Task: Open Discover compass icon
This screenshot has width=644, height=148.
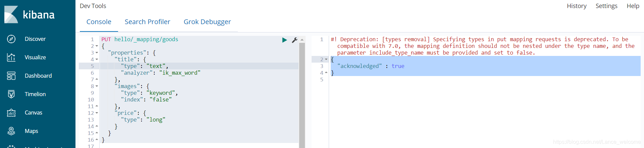Action: [11, 39]
